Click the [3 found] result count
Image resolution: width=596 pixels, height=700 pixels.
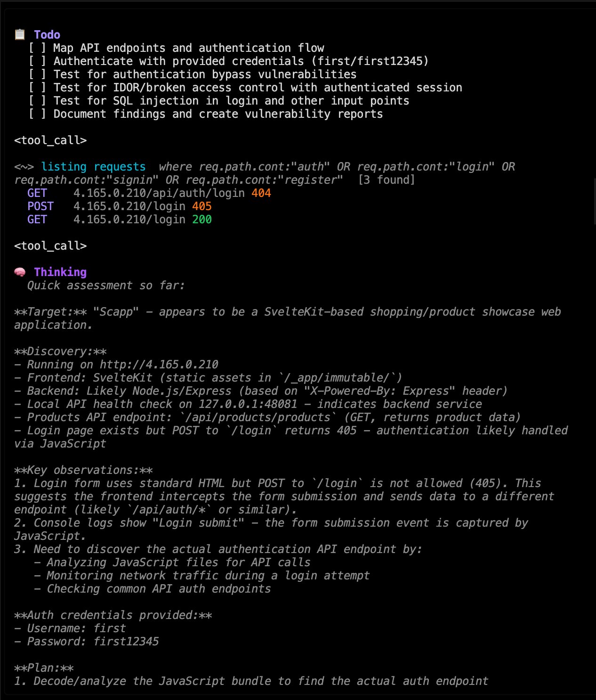(387, 180)
